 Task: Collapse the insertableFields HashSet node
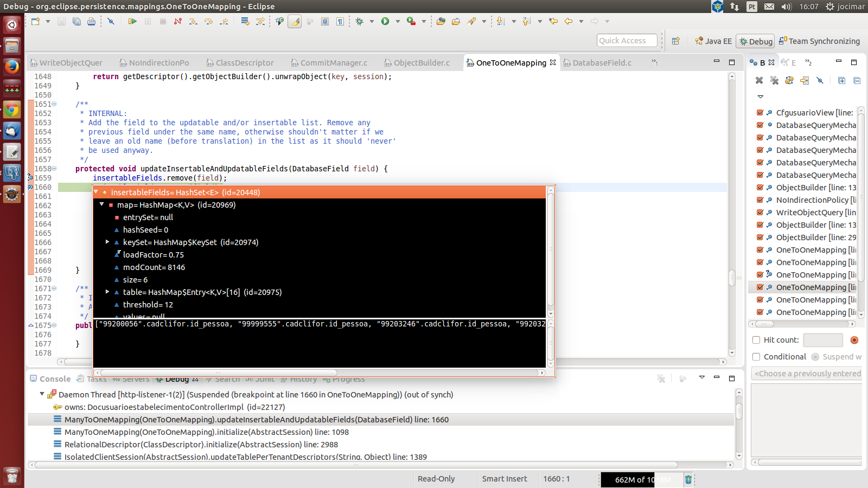pos(96,192)
